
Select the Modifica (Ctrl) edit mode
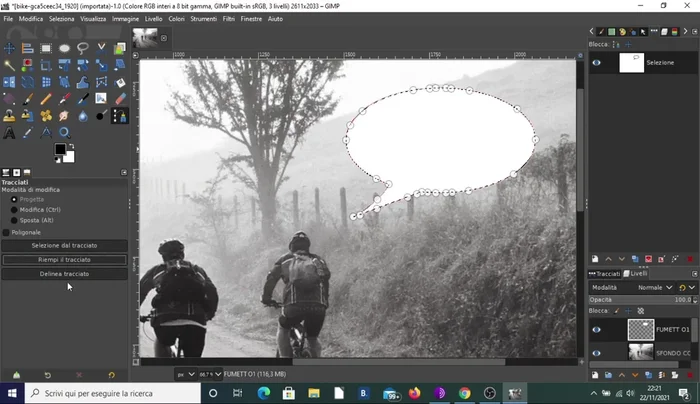(x=15, y=210)
